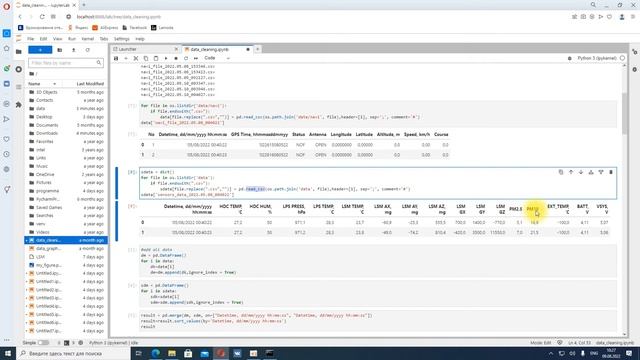Image resolution: width=640 pixels, height=360 pixels.
Task: Focus the filter files by name field
Action: (x=66, y=63)
